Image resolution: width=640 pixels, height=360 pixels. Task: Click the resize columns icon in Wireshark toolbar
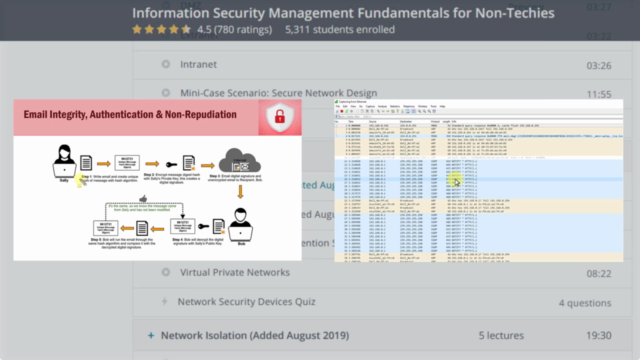tap(434, 111)
